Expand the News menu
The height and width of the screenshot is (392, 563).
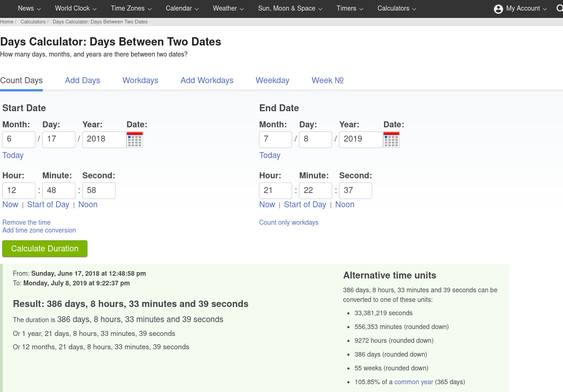(x=29, y=8)
